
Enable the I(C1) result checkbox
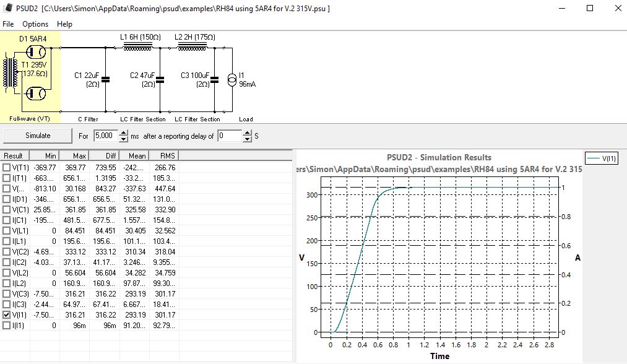click(6, 220)
